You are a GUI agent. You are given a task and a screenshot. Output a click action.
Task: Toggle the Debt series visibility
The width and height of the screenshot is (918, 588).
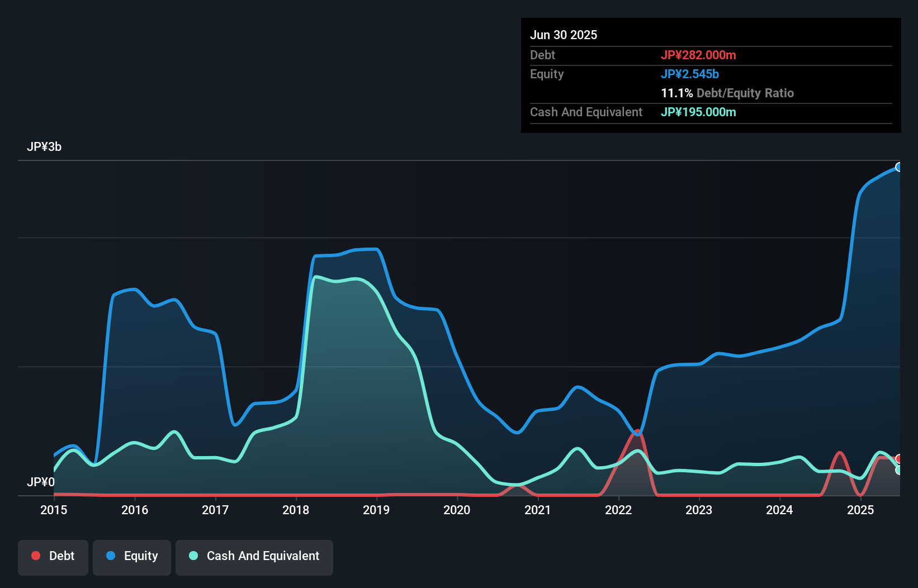(x=53, y=556)
